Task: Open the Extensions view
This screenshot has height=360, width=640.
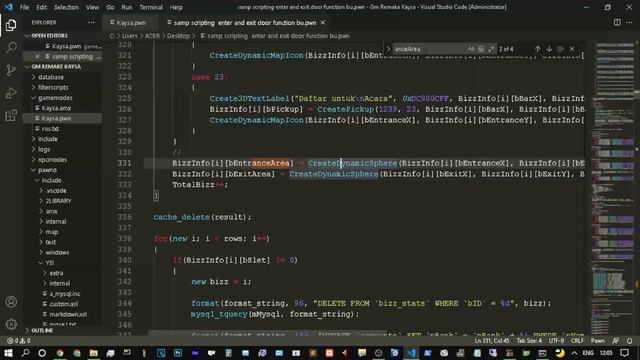Action: pyautogui.click(x=11, y=116)
